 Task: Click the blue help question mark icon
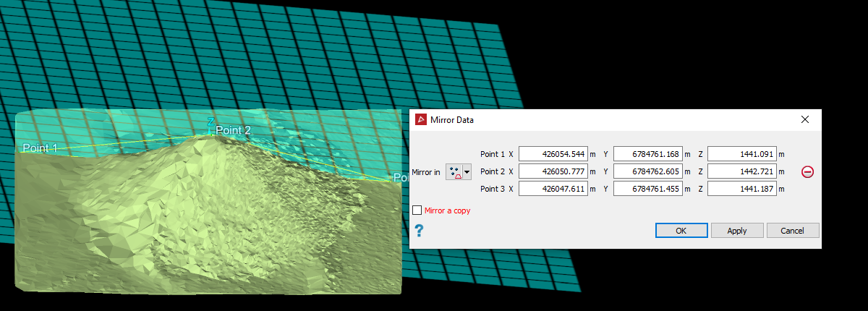(419, 231)
